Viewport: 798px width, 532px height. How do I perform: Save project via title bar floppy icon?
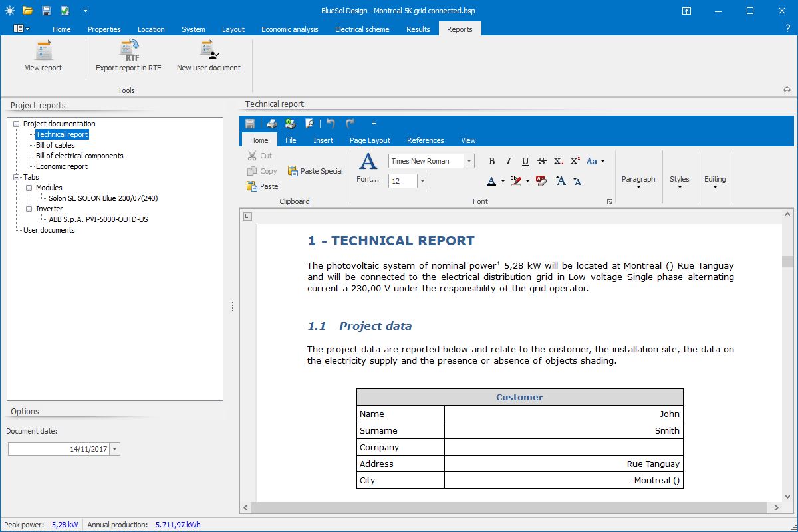click(46, 11)
